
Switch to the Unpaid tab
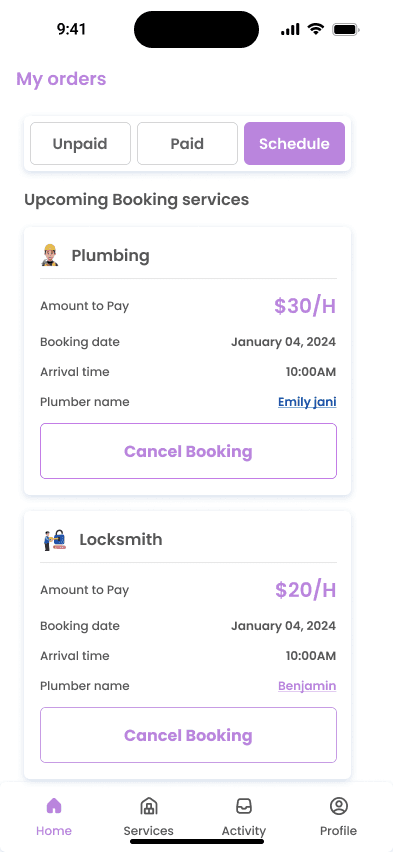click(x=80, y=143)
